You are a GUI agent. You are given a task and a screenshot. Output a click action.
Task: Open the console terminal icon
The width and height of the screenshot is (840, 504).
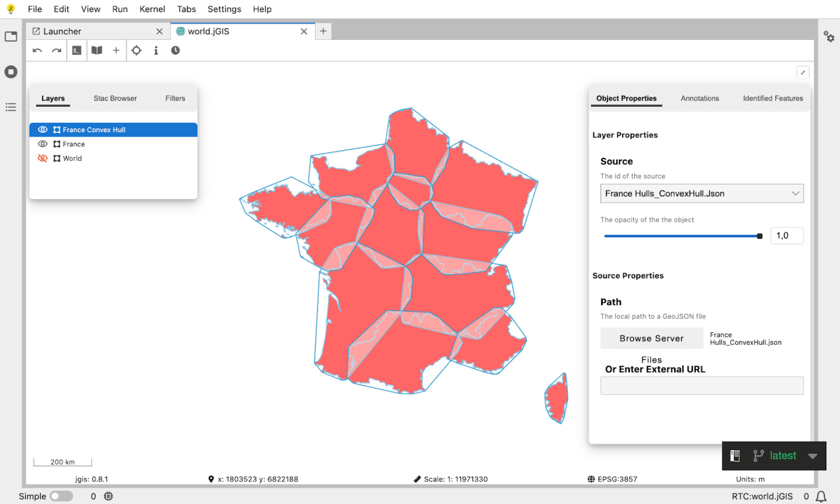(x=77, y=50)
